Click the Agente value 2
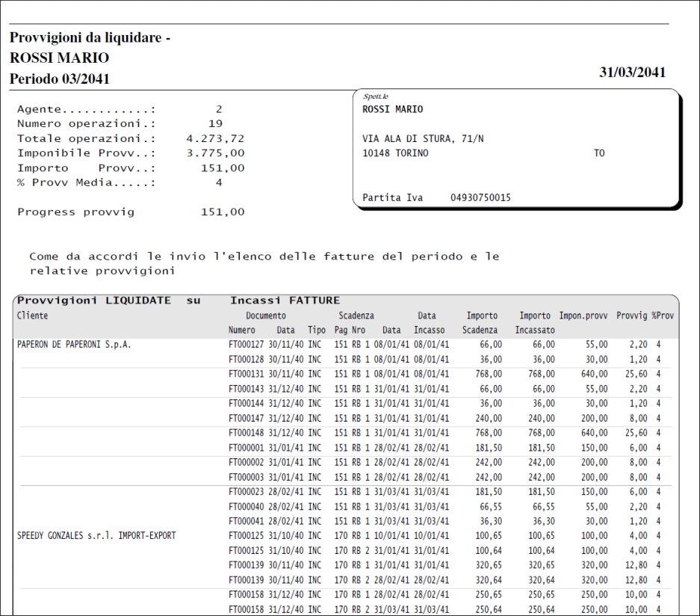The image size is (700, 616). (219, 109)
